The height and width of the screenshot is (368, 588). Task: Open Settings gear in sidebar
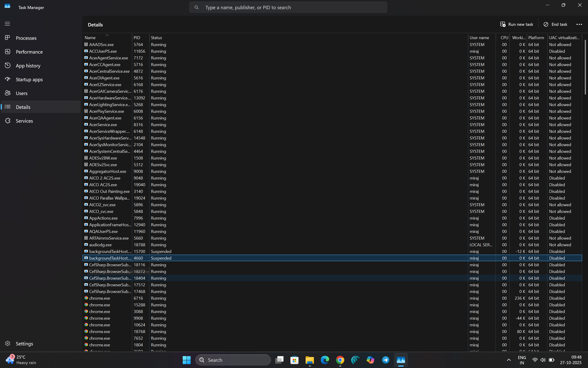pyautogui.click(x=8, y=343)
